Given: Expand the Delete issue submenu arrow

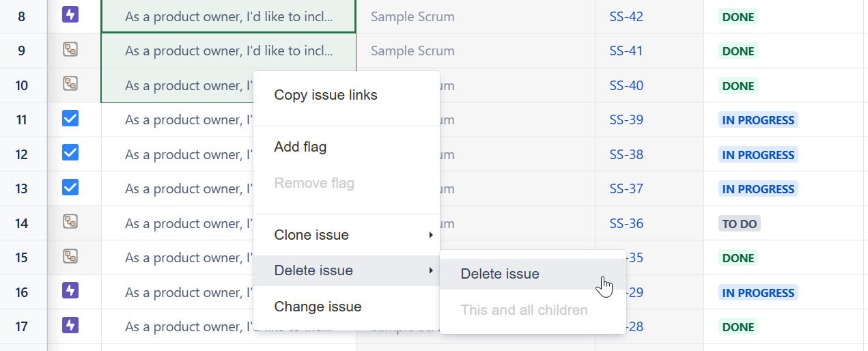Looking at the screenshot, I should point(430,270).
